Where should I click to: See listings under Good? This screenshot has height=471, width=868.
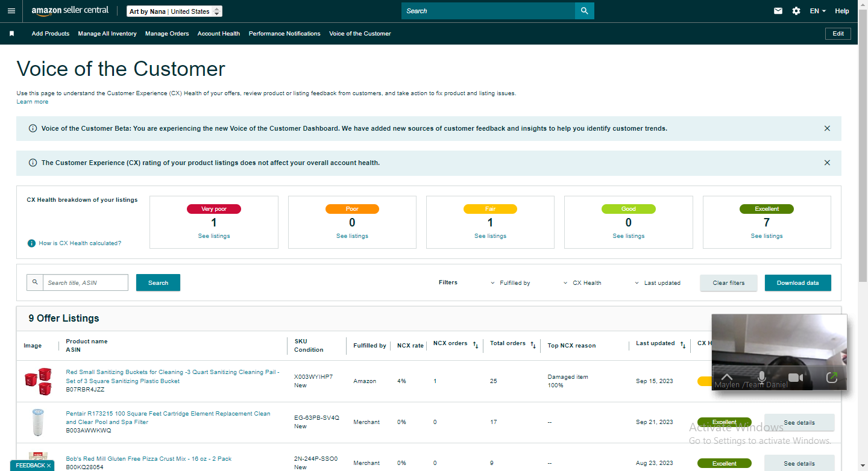pyautogui.click(x=629, y=236)
